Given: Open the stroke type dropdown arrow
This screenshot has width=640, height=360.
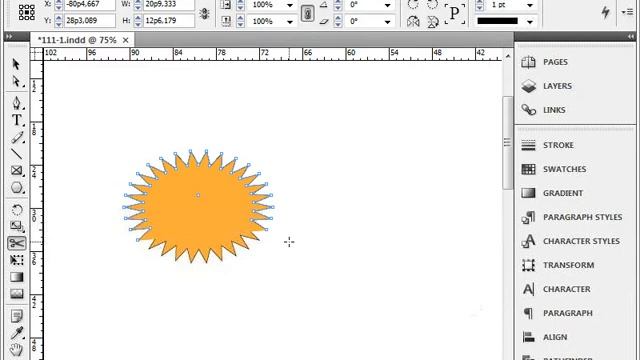Looking at the screenshot, I should pos(529,21).
